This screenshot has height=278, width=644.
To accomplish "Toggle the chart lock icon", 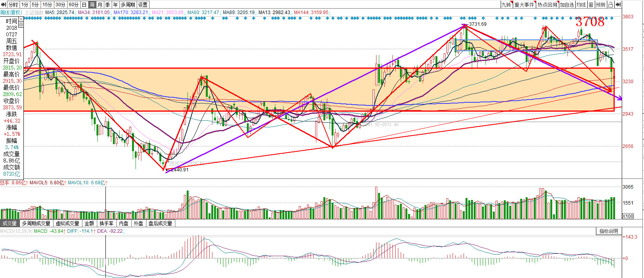I will 610,5.
